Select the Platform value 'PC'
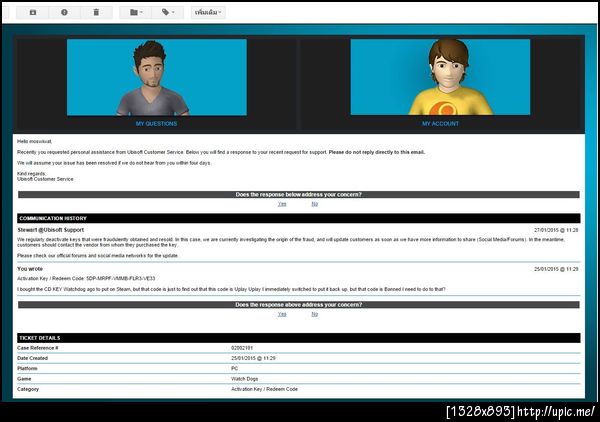Image resolution: width=600 pixels, height=422 pixels. click(x=235, y=368)
